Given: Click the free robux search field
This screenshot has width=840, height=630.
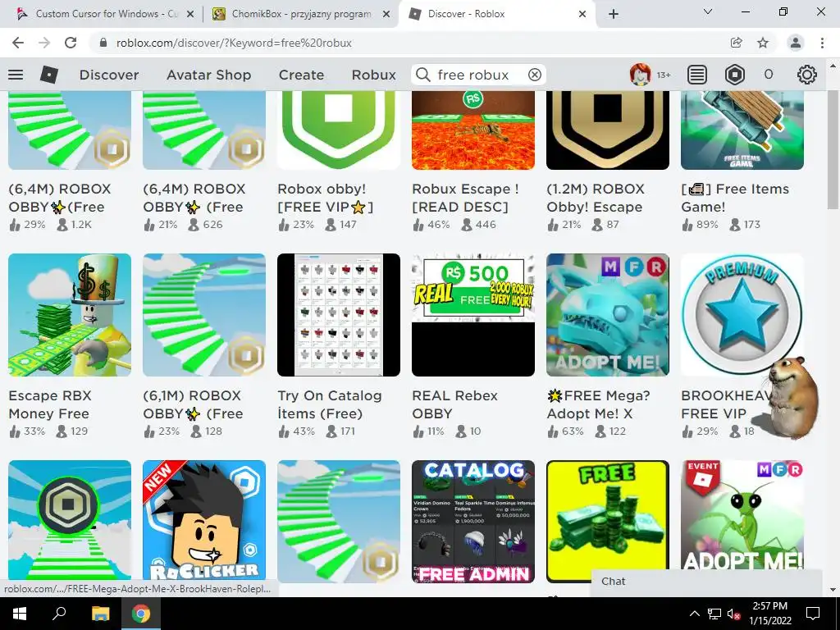Looking at the screenshot, I should 478,75.
